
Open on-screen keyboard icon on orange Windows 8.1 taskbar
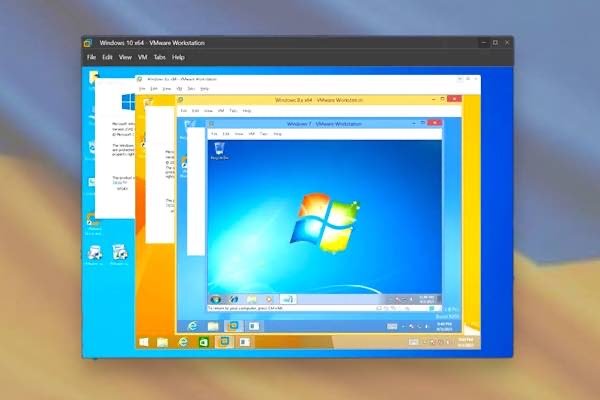[413, 342]
